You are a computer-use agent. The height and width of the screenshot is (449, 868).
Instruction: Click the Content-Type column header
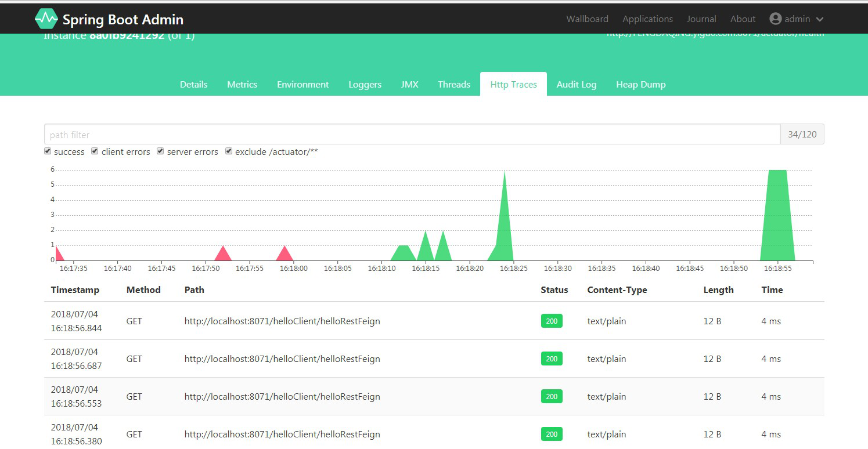(617, 289)
